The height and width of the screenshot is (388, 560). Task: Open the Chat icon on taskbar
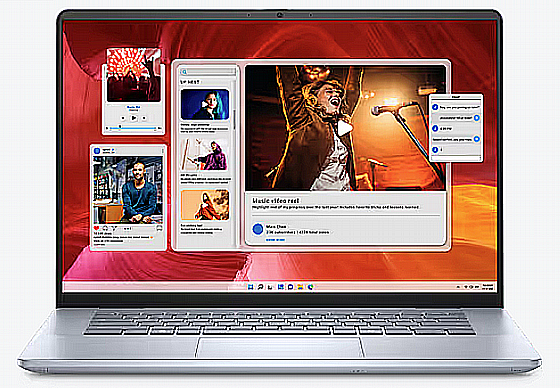click(290, 287)
